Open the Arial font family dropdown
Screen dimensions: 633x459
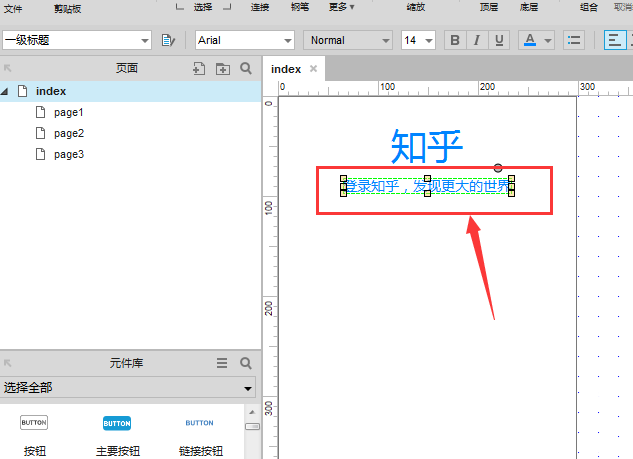point(245,40)
